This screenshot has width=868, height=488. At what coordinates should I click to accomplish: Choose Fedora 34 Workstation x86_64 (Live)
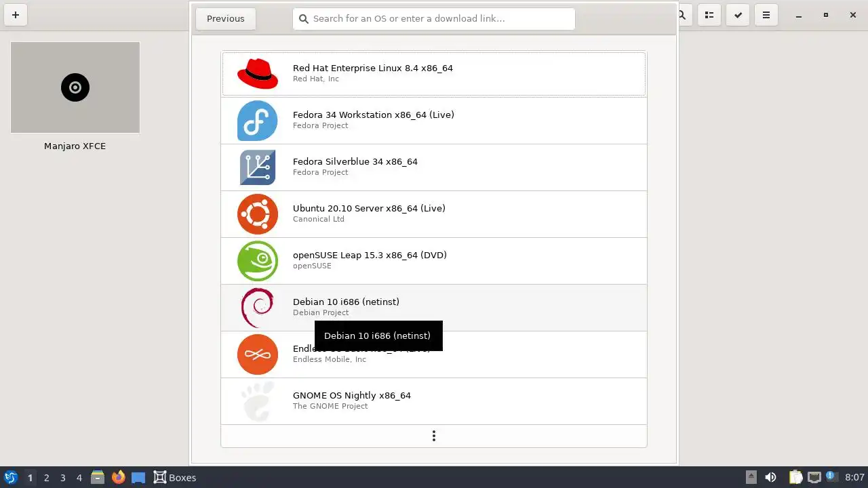(x=434, y=121)
